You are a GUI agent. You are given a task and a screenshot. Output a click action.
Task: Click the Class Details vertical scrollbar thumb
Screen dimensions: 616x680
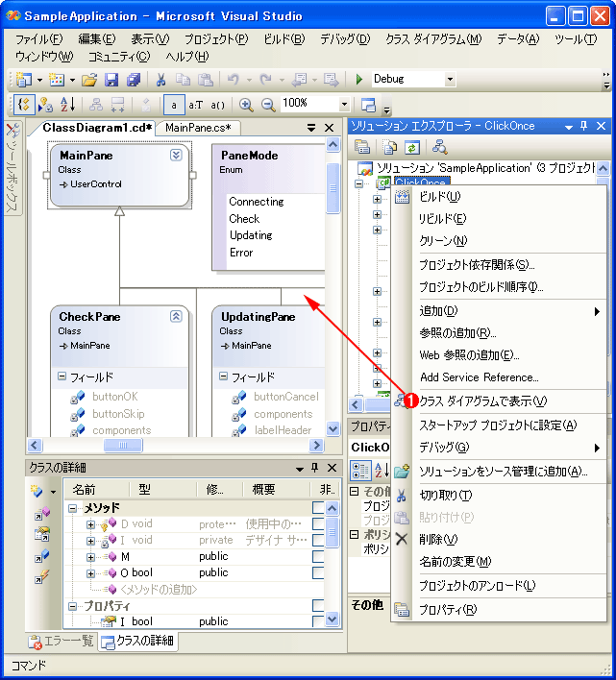click(x=332, y=532)
